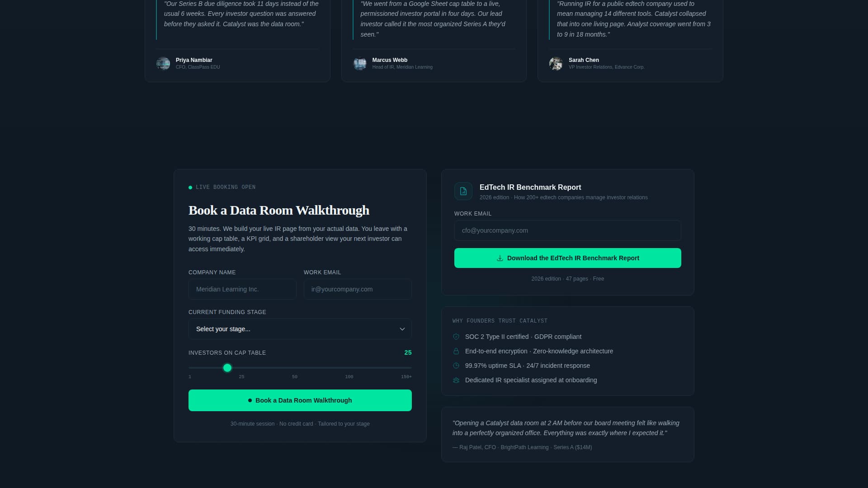Click Marcus Webb's avatar photo
Viewport: 868px width, 488px height.
(x=360, y=63)
